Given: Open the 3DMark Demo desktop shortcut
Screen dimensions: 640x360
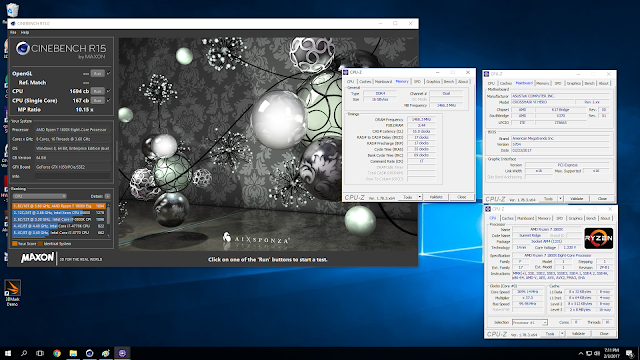Looking at the screenshot, I should pos(12,293).
